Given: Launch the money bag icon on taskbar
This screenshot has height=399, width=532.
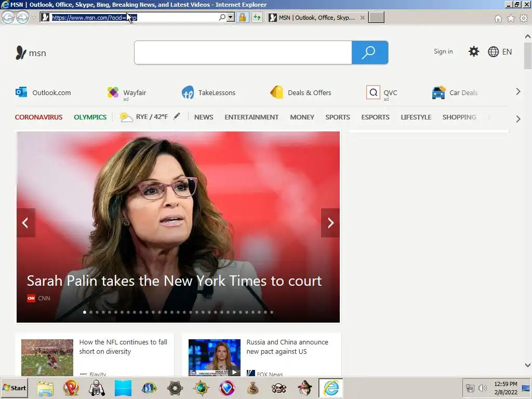Looking at the screenshot, I should 253,388.
